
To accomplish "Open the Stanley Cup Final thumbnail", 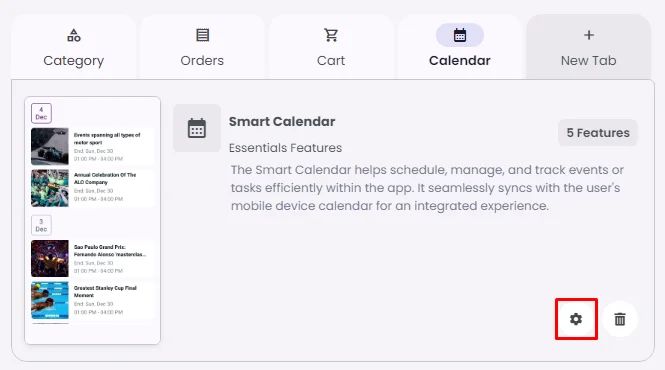I will click(x=50, y=300).
